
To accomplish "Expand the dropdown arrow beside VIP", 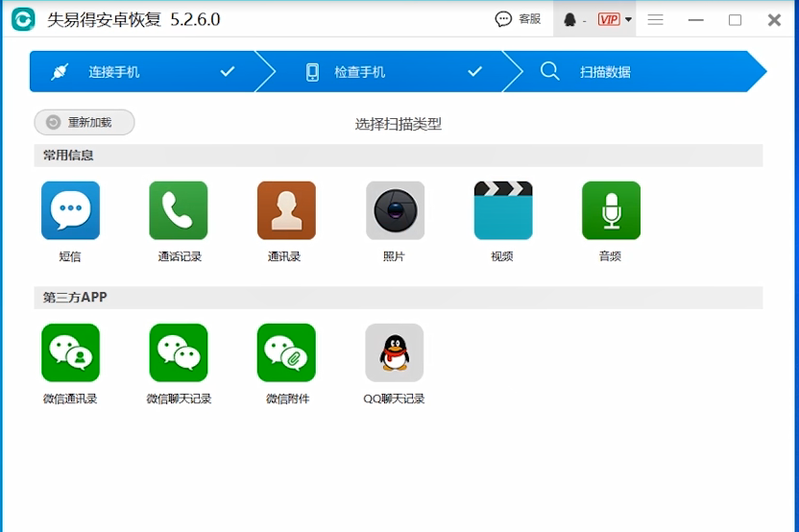I will click(x=628, y=20).
